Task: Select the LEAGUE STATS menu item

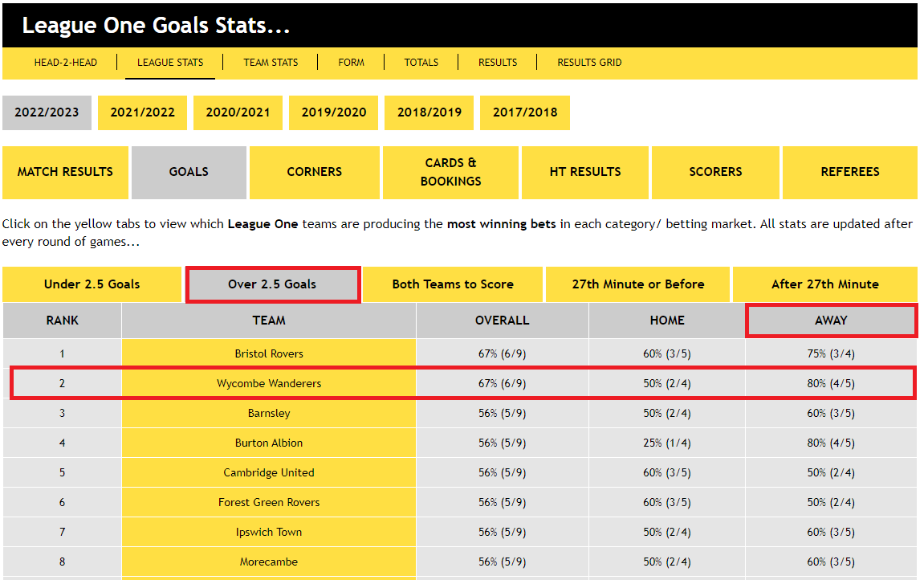Action: [170, 63]
